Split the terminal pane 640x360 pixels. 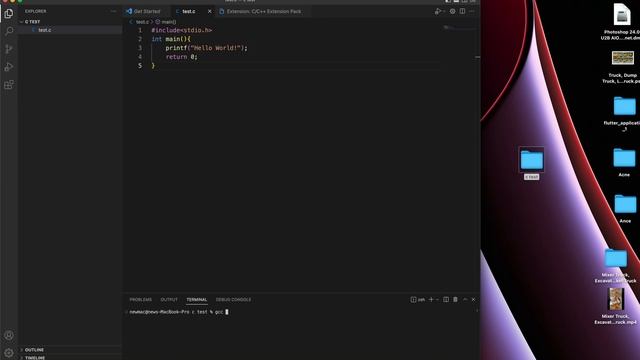(x=446, y=300)
